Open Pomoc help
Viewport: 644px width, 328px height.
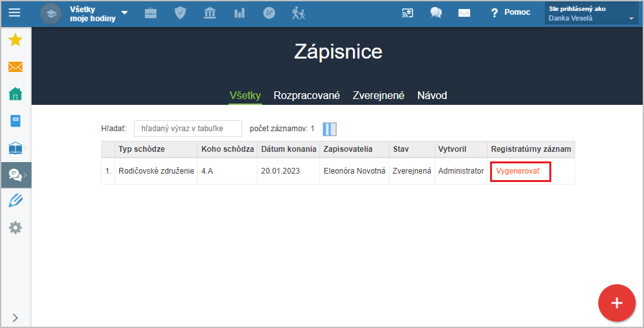tap(511, 13)
